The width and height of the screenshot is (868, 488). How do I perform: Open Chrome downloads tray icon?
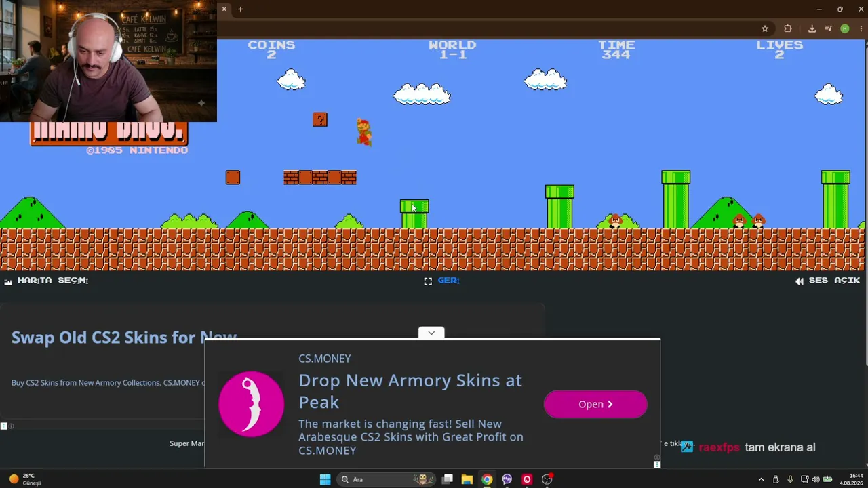coord(812,28)
